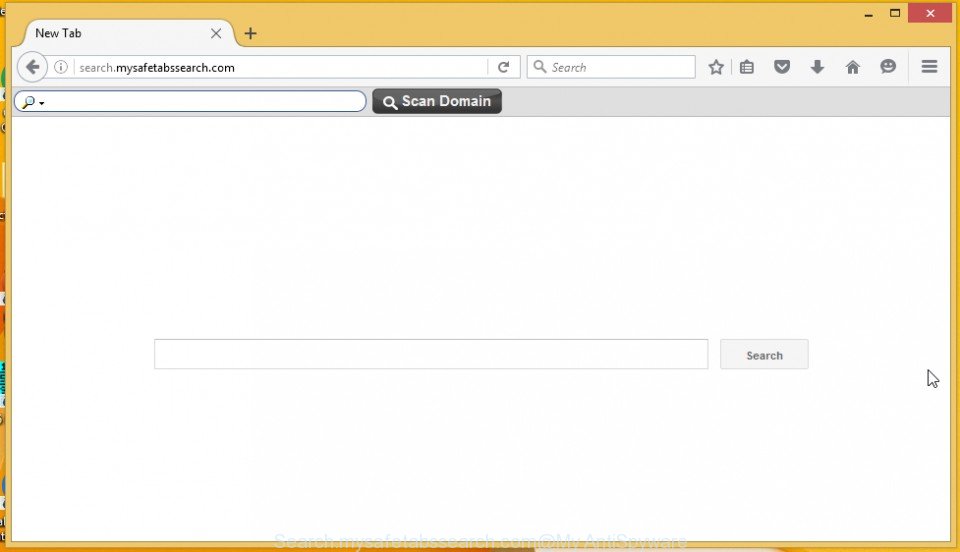Click the Scan Domain button
This screenshot has height=552, width=960.
[437, 102]
